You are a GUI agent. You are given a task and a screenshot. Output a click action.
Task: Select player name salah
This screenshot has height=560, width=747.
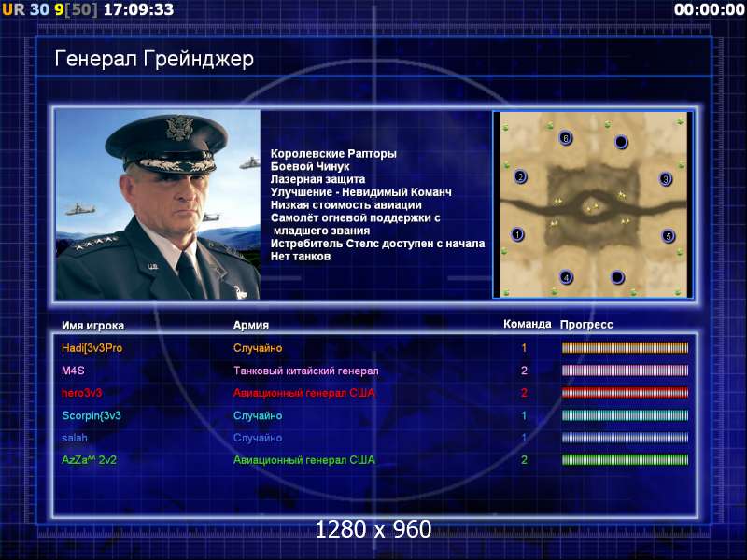(75, 438)
